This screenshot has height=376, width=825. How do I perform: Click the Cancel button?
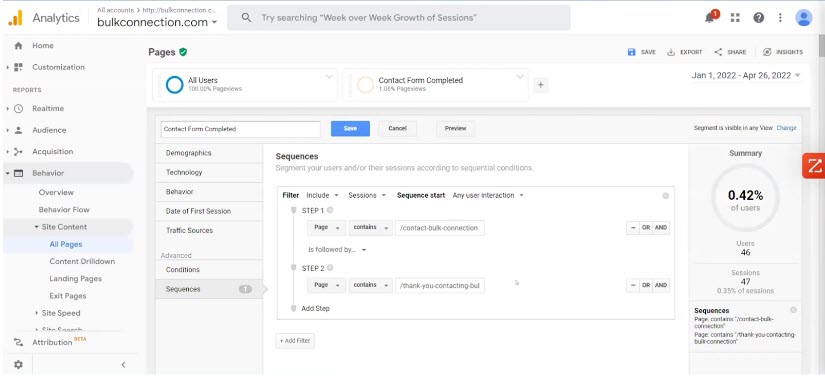(397, 129)
